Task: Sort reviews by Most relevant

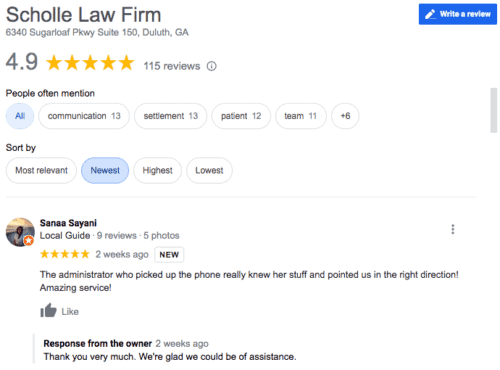Action: tap(41, 170)
